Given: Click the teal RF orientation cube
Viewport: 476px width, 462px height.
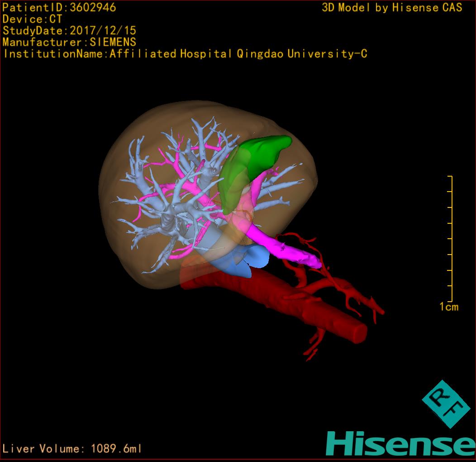Looking at the screenshot, I should (446, 404).
